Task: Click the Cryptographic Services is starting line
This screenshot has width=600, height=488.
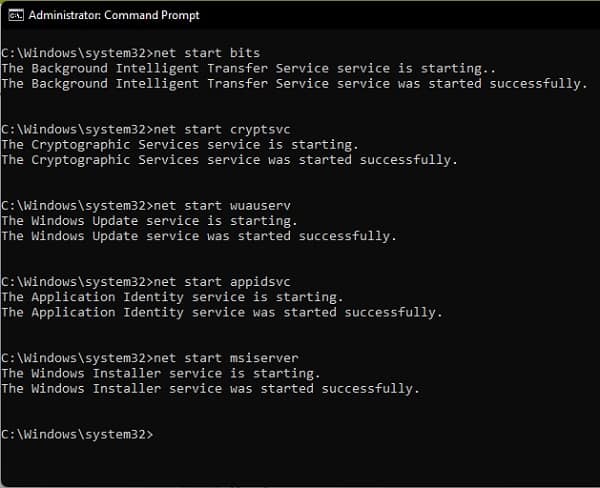Action: [x=183, y=144]
